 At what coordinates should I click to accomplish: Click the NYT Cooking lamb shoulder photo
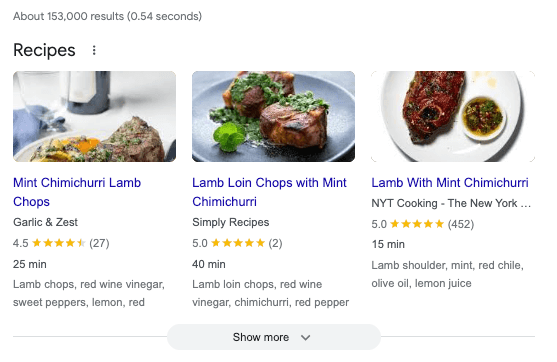tap(453, 116)
